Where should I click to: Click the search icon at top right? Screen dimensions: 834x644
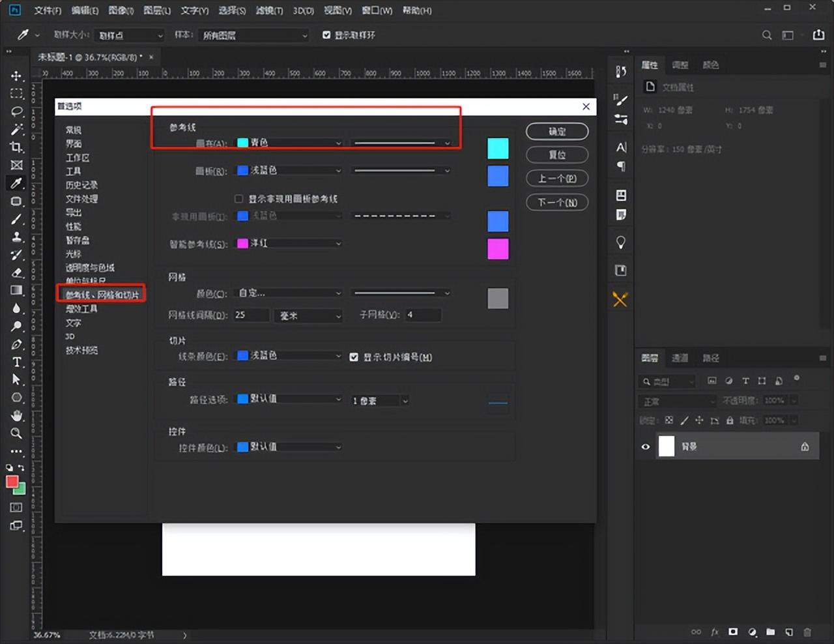(767, 35)
